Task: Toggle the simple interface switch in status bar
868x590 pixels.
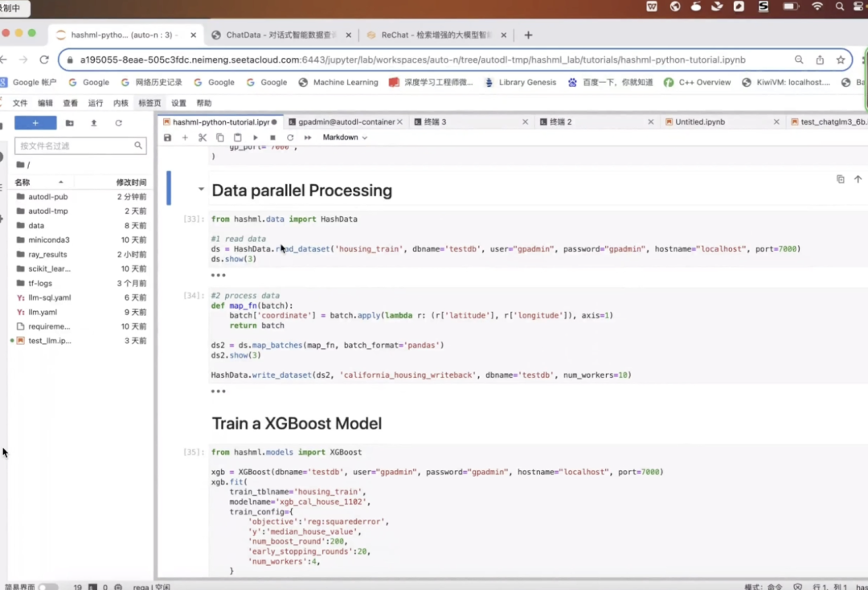Action: coord(47,587)
